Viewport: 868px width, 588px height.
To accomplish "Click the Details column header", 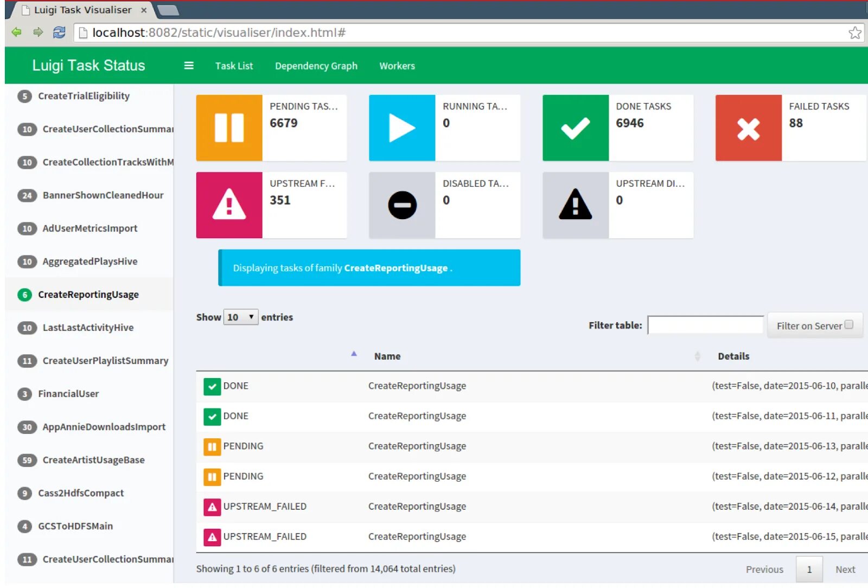I will pos(733,356).
